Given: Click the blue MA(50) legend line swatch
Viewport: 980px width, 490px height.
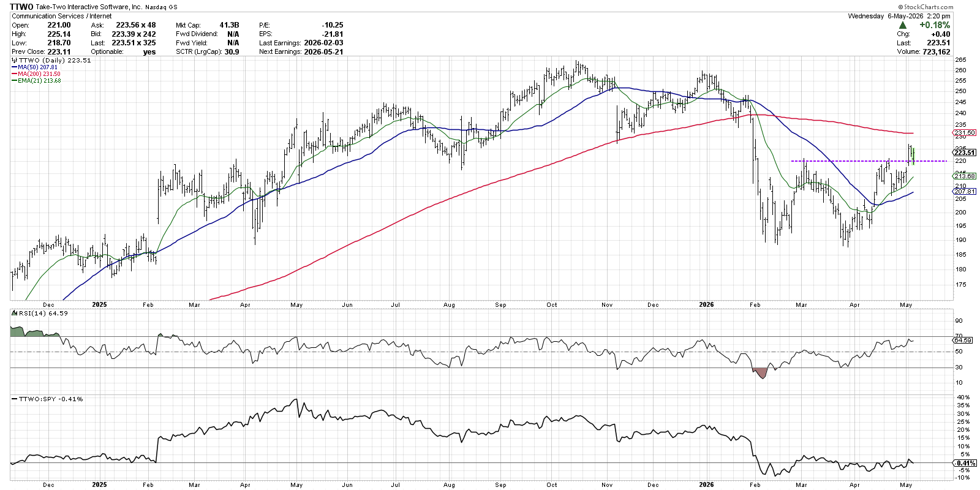Looking at the screenshot, I should click(14, 67).
